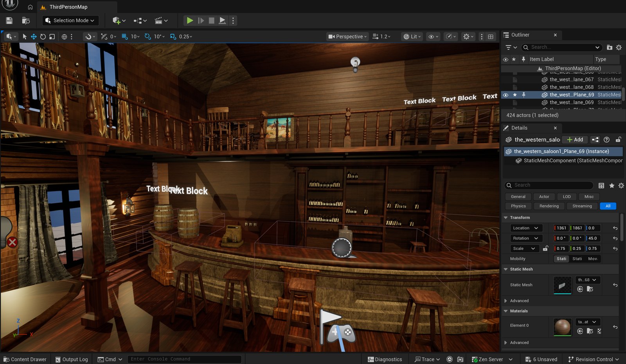Save the current level with the disk icon
The width and height of the screenshot is (626, 364).
pyautogui.click(x=9, y=20)
